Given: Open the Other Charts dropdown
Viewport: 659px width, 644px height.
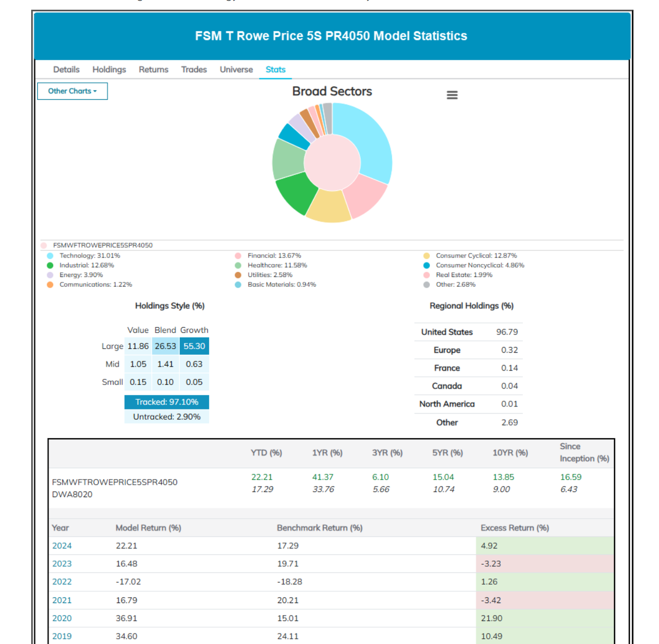Looking at the screenshot, I should pos(72,91).
